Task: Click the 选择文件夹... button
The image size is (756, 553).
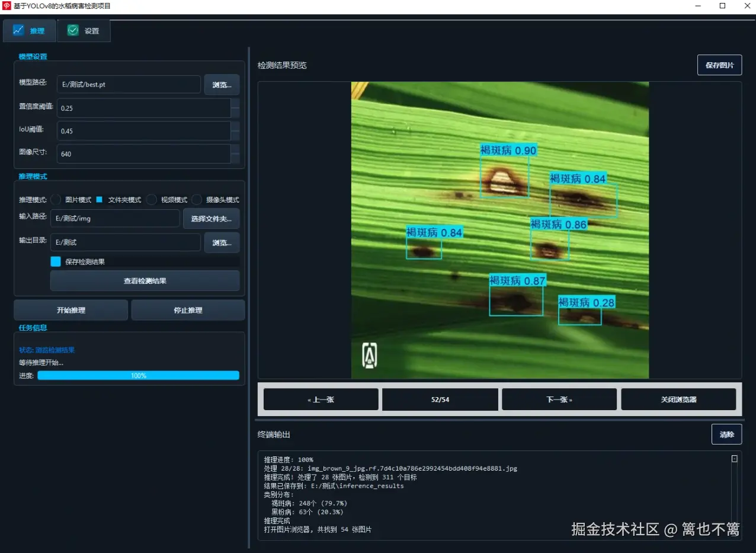Action: click(212, 219)
